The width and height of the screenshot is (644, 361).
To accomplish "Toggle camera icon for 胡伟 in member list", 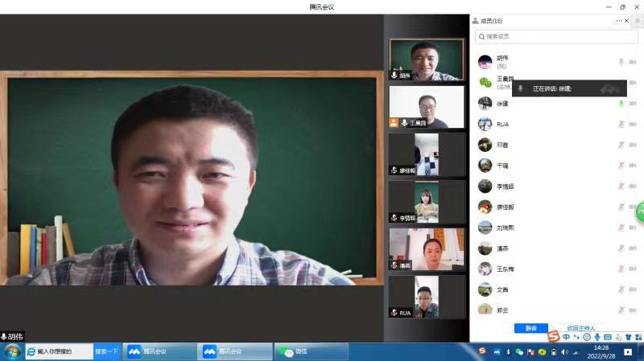I will [x=633, y=62].
